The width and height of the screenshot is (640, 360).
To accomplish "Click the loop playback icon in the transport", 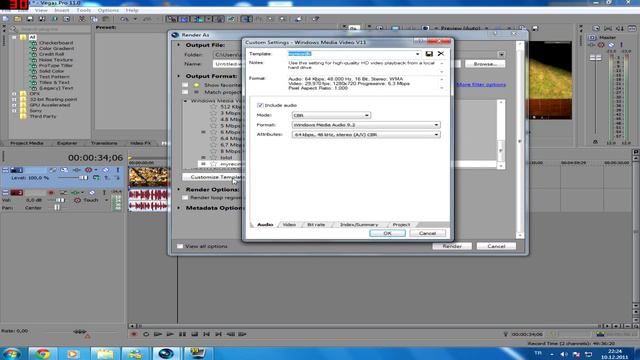I will [x=146, y=334].
